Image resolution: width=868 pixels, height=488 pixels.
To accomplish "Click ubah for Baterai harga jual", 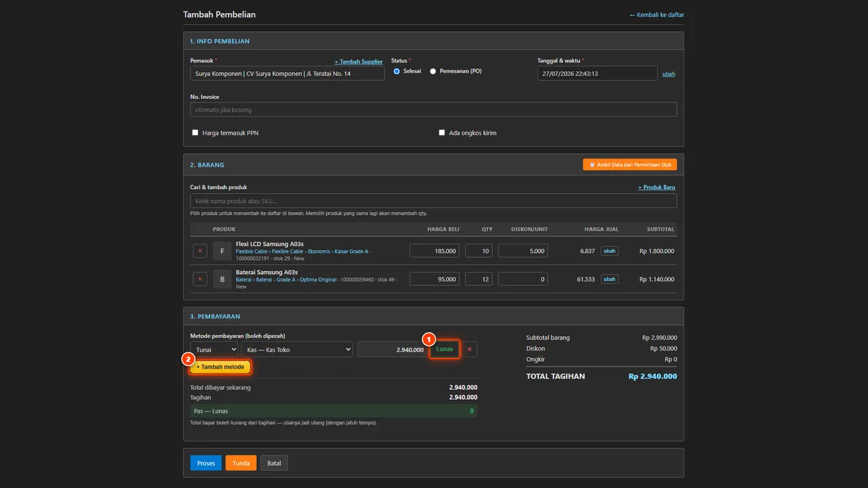I will 610,279.
